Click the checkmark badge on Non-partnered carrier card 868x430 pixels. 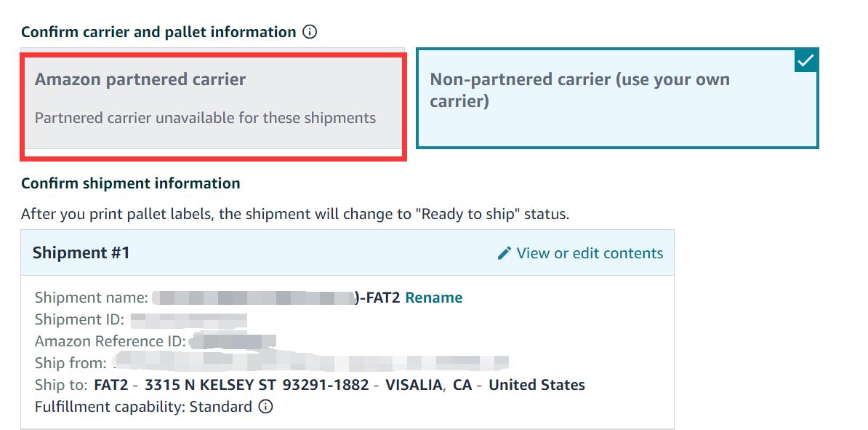(x=806, y=60)
